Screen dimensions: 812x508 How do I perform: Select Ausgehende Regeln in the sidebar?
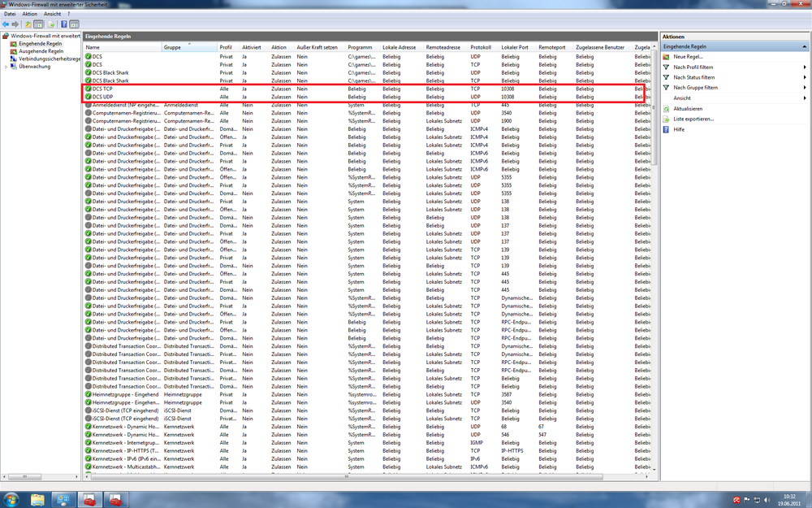point(41,52)
